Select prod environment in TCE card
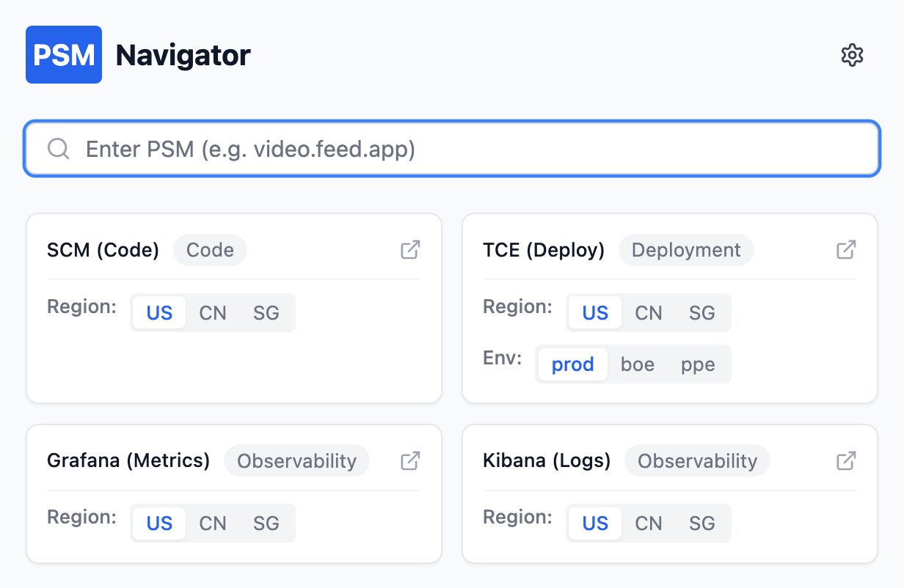 [x=572, y=364]
